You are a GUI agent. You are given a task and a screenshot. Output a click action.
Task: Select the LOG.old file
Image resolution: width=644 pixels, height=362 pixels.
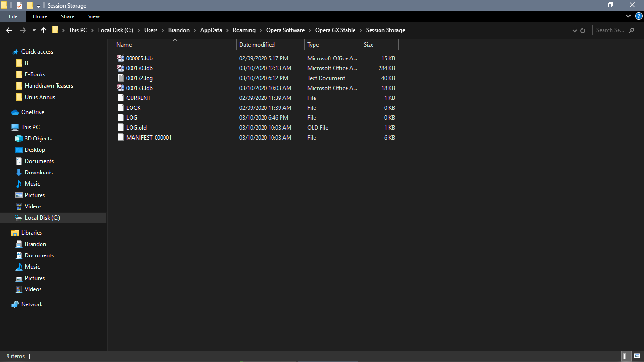coord(136,128)
